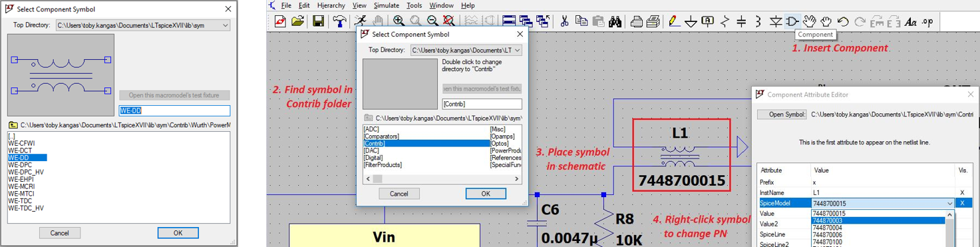
Task: Select the [ADC] folder entry
Action: [371, 128]
